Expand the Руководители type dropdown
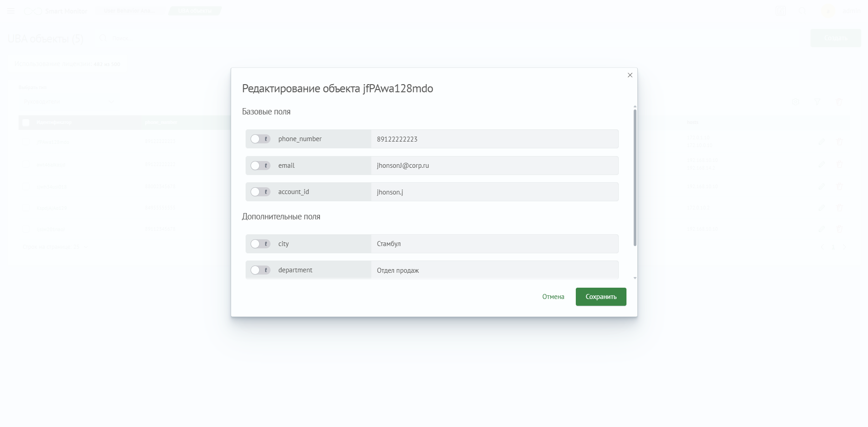Image resolution: width=868 pixels, height=427 pixels. coord(69,102)
